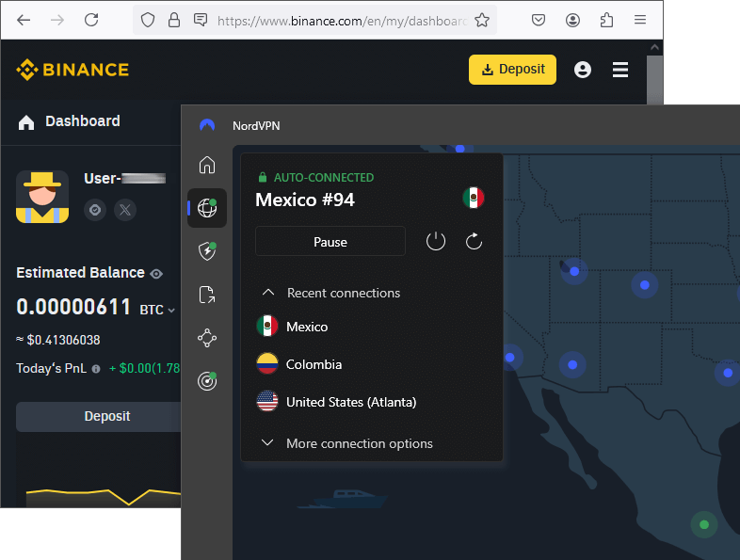The image size is (740, 560).
Task: Open the shield tracking protection icon
Action: click(x=148, y=20)
